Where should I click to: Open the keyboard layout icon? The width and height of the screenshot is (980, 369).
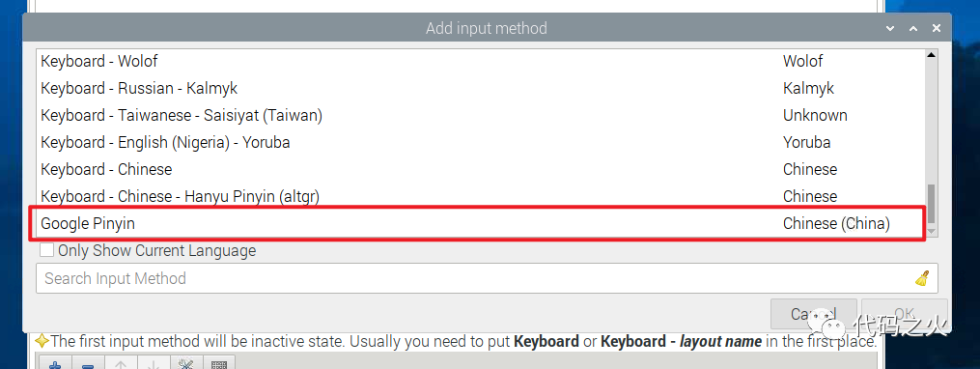(218, 363)
